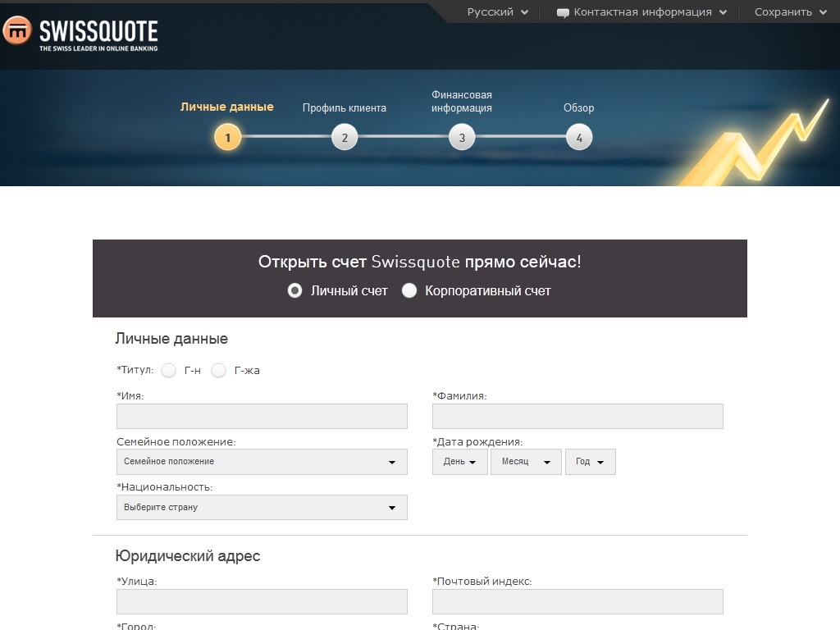Viewport: 840px width, 630px height.
Task: Click the Swissquote logo
Action: (x=80, y=34)
